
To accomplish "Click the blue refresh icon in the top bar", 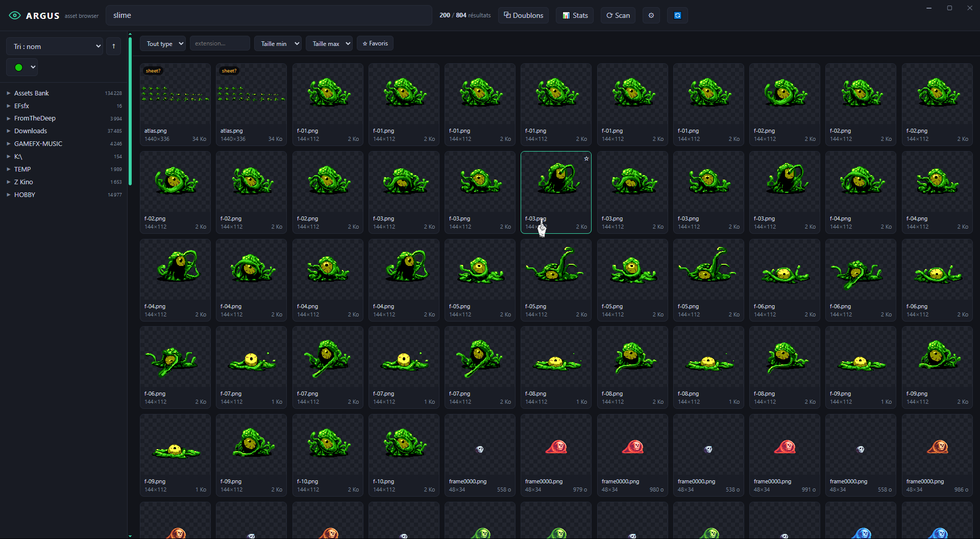I will (677, 15).
